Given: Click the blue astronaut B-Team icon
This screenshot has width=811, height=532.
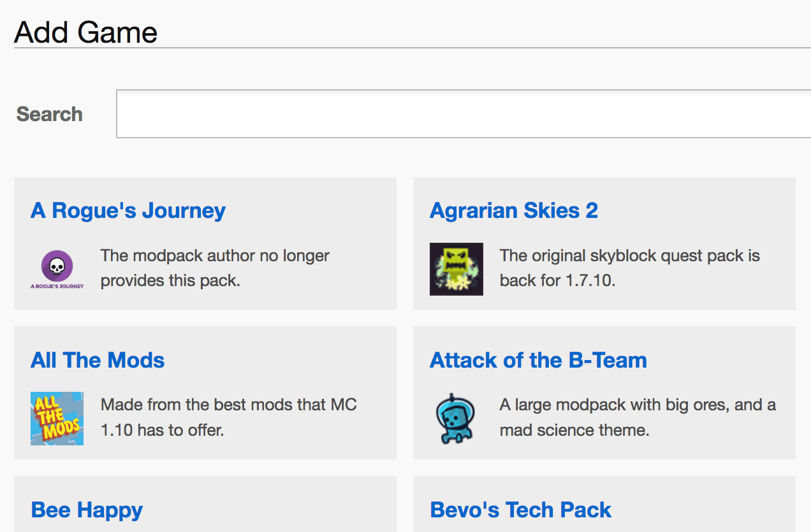Looking at the screenshot, I should [456, 418].
